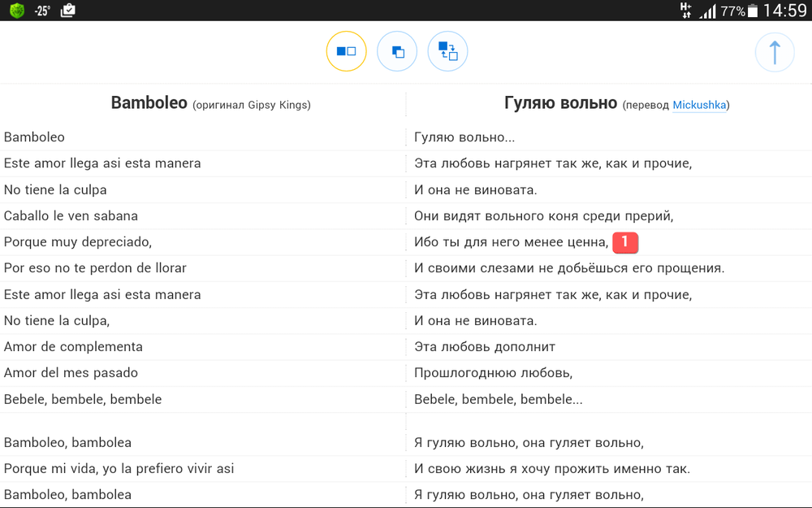Tap the swap columns layout icon
Image resolution: width=812 pixels, height=508 pixels.
click(x=448, y=51)
